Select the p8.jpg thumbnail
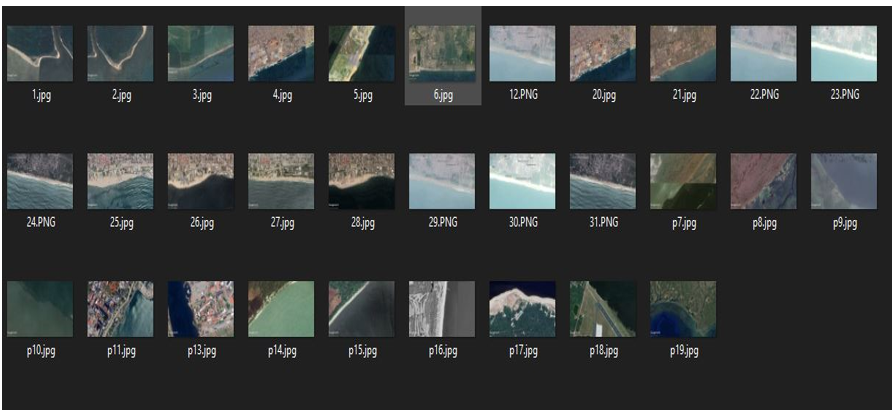Viewport: 892px width, 412px height. [x=763, y=181]
